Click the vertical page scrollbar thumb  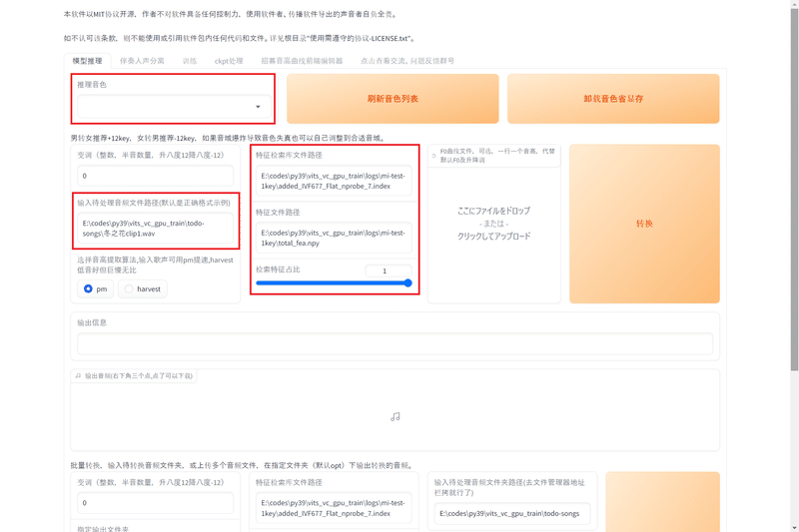[794, 189]
